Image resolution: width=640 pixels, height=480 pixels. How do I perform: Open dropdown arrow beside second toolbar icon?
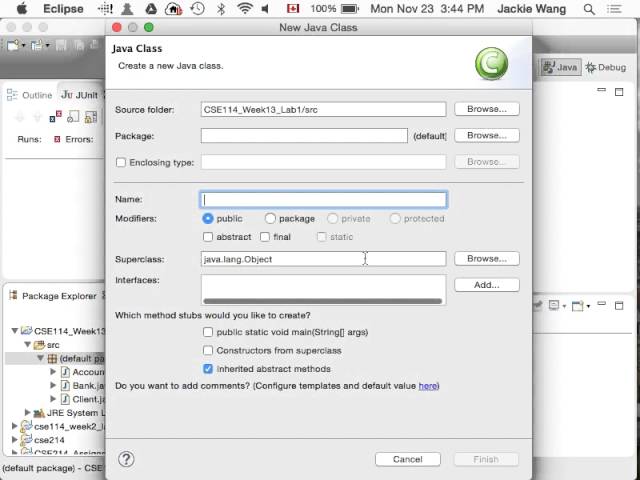(47, 45)
